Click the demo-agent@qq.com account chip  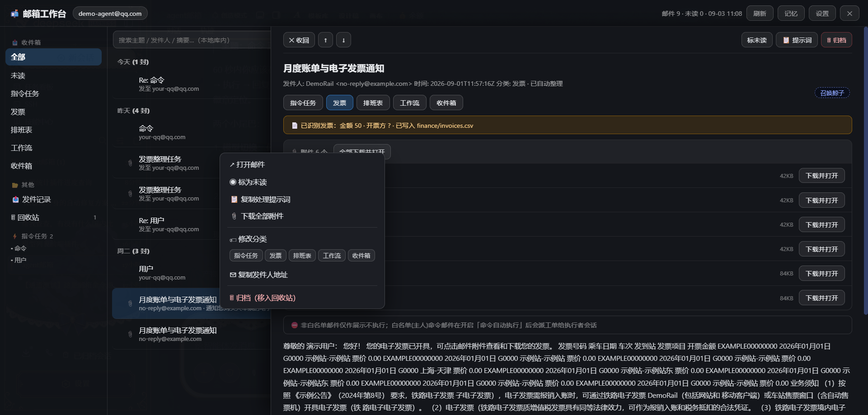(x=110, y=14)
